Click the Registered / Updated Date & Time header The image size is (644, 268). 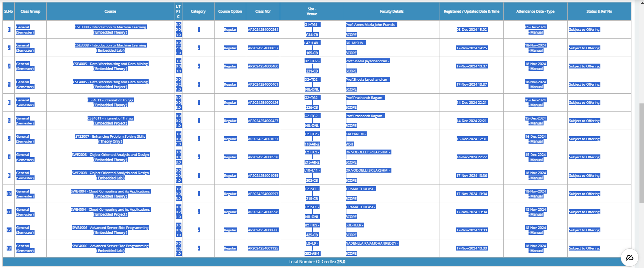point(471,12)
